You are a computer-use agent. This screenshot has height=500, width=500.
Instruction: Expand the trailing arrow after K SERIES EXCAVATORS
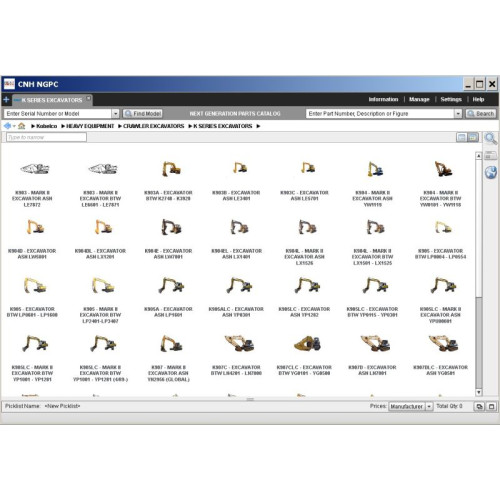point(258,126)
